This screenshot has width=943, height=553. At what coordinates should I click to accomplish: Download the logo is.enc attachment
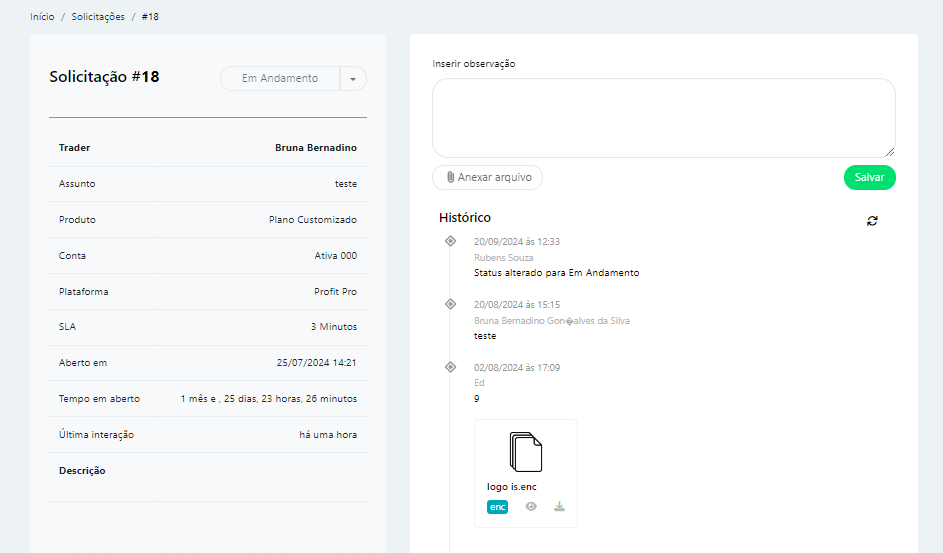click(560, 507)
